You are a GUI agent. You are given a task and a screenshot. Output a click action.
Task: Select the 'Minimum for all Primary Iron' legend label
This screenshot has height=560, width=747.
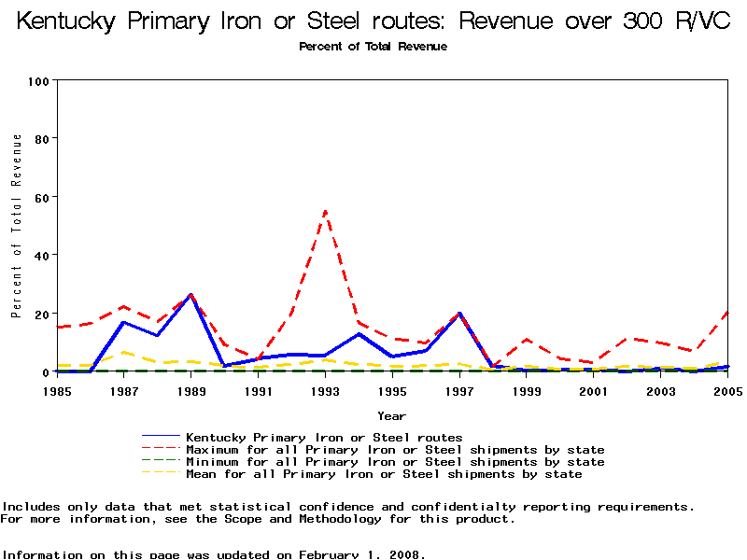395,462
